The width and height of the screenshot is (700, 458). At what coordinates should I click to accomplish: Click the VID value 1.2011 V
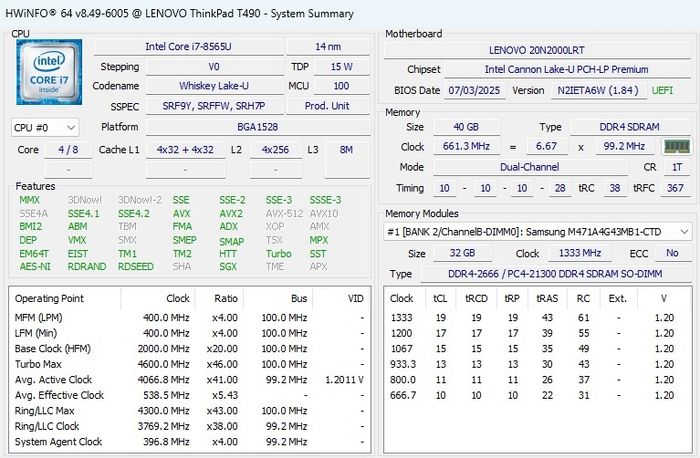[x=345, y=380]
